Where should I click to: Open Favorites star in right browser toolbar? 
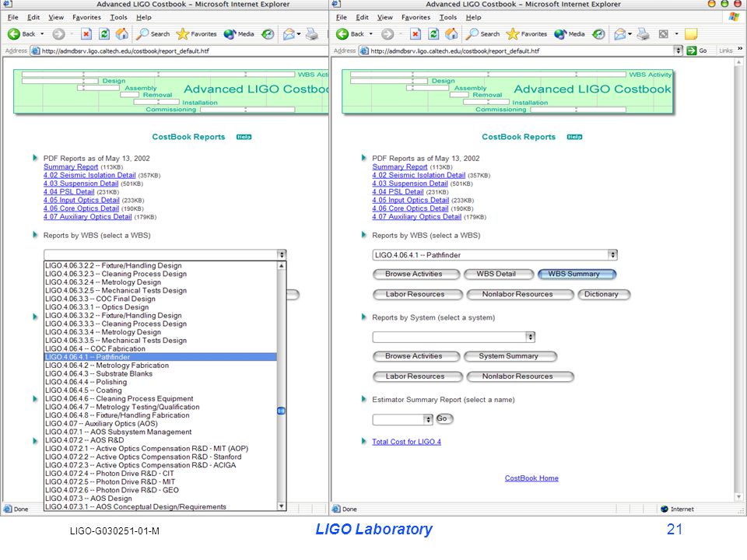tap(527, 33)
